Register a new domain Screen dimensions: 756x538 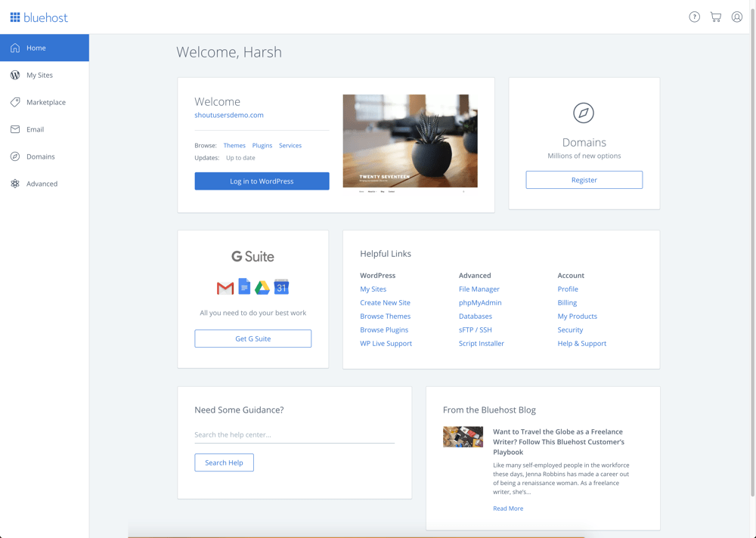[584, 179]
